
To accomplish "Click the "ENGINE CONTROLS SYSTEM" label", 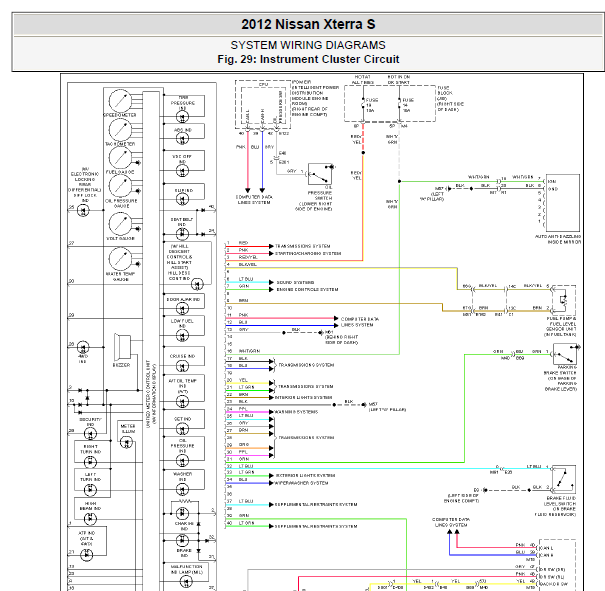I will [308, 289].
